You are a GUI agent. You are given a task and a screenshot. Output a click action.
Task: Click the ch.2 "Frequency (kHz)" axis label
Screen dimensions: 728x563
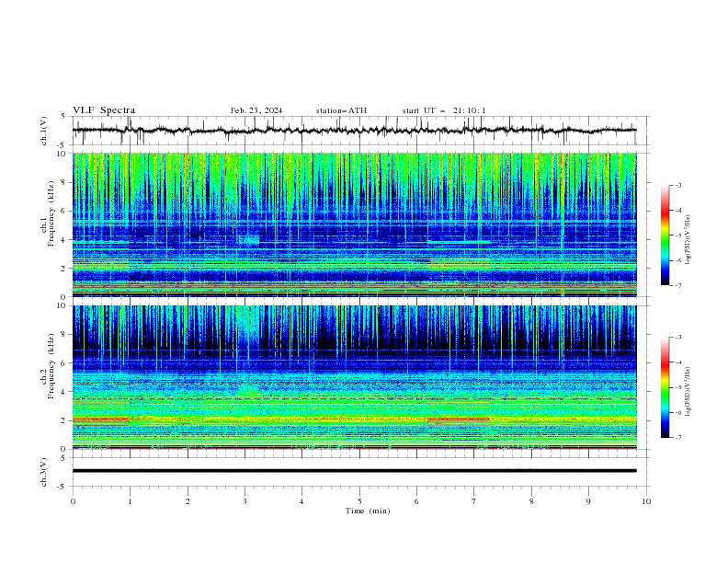51,366
